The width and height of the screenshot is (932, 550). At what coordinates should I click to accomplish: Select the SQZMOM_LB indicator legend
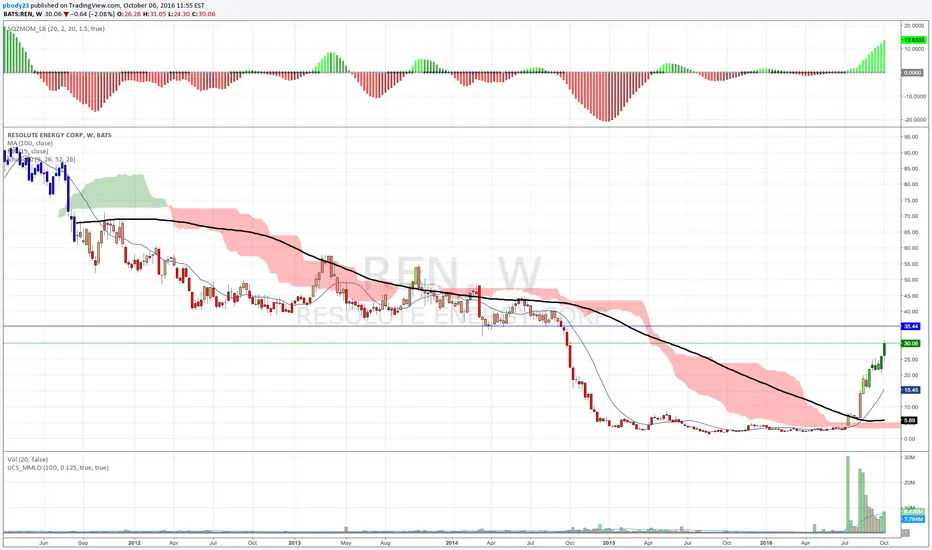tap(56, 29)
